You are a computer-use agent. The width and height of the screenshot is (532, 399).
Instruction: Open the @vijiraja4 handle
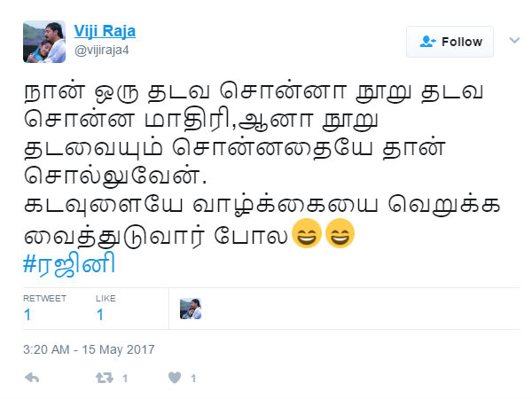tap(101, 51)
